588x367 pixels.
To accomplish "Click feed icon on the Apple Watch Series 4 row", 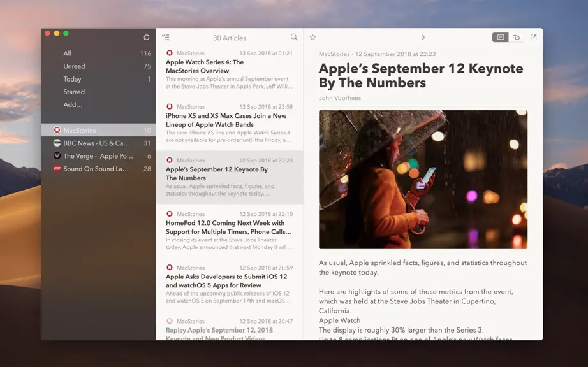I will pos(170,53).
